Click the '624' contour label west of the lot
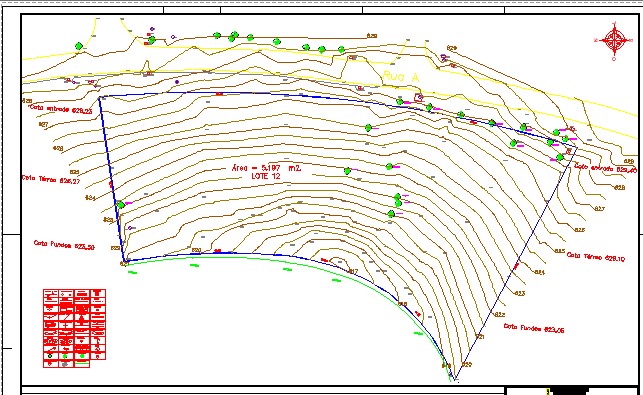Viewport: 643px width, 395px height. click(x=90, y=198)
